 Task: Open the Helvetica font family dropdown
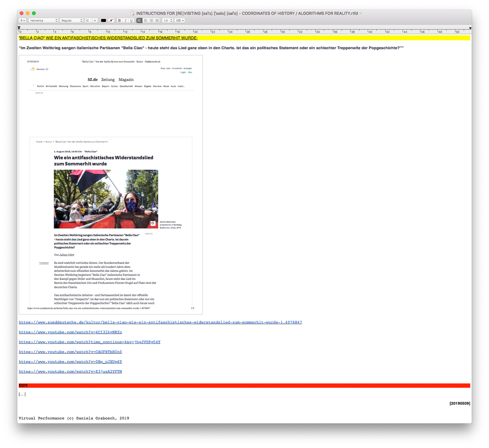point(44,21)
